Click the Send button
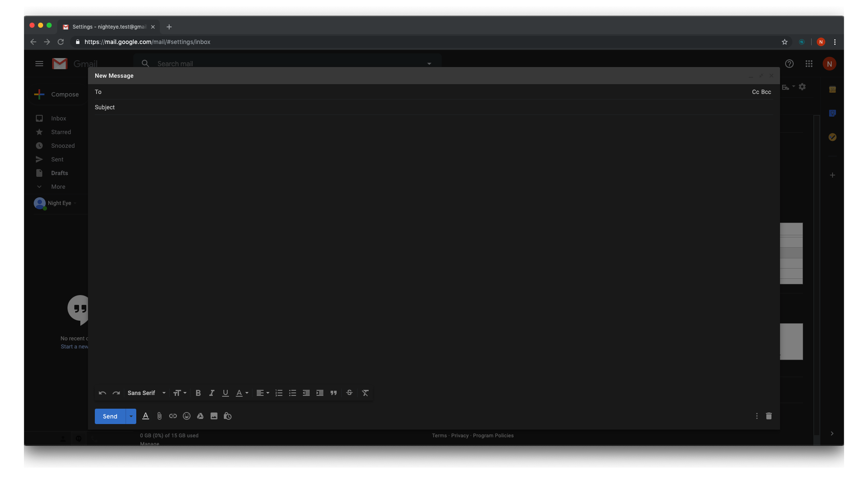Screen dimensions: 868x477 (x=110, y=416)
